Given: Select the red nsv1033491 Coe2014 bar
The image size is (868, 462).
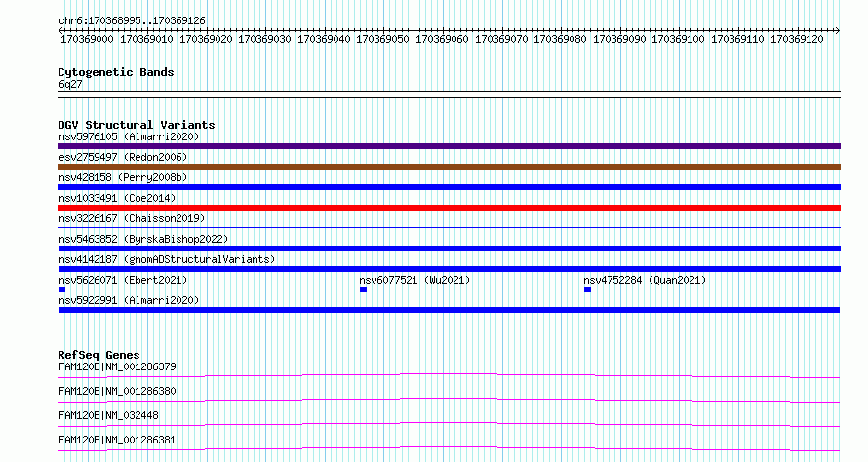Looking at the screenshot, I should [x=449, y=208].
